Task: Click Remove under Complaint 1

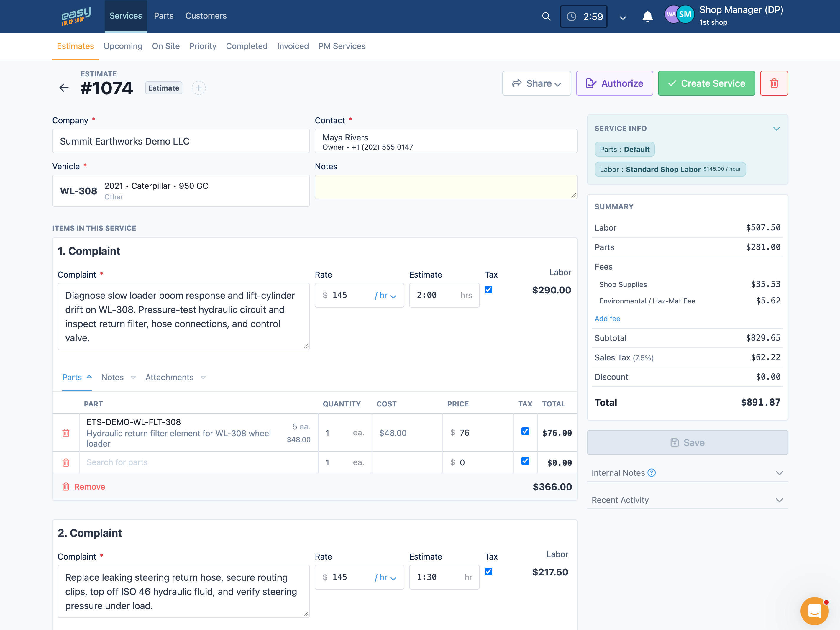Action: click(83, 487)
